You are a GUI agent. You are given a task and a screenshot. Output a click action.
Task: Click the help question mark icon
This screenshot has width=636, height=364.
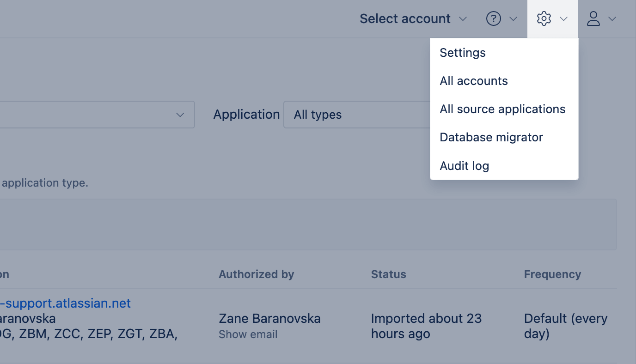494,18
